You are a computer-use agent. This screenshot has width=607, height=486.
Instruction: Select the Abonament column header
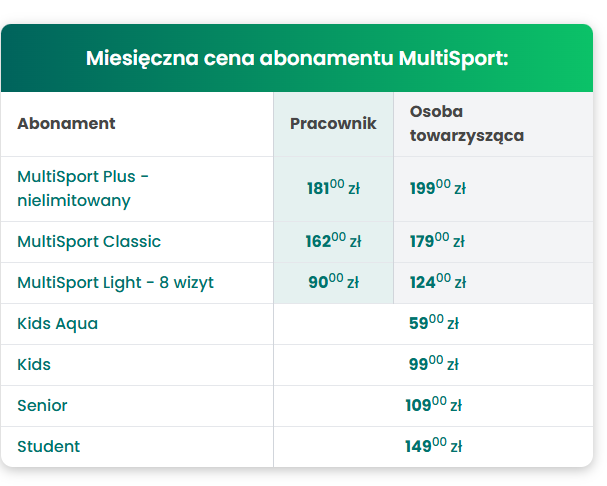(66, 124)
